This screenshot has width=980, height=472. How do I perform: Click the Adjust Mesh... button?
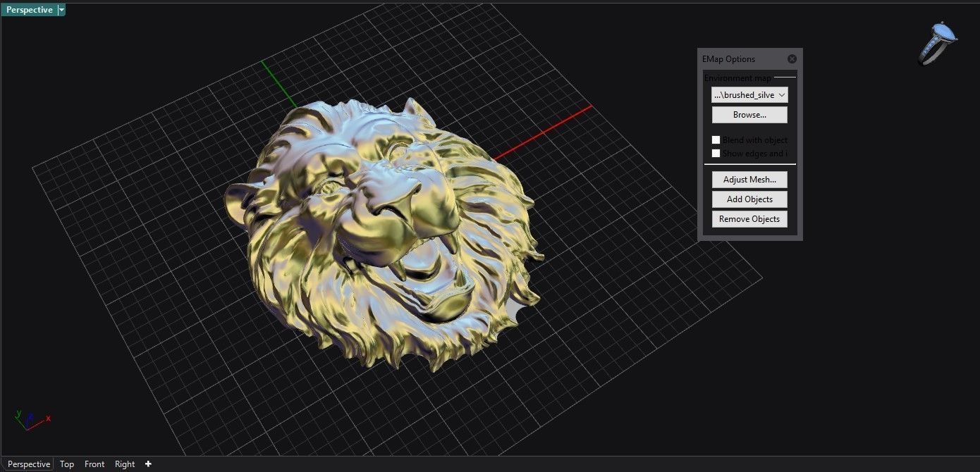[x=749, y=180]
